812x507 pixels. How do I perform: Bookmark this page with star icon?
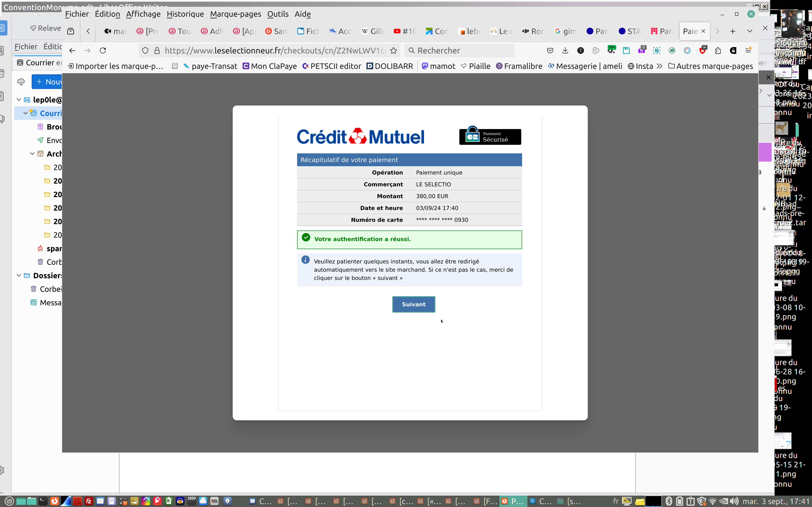tap(394, 51)
